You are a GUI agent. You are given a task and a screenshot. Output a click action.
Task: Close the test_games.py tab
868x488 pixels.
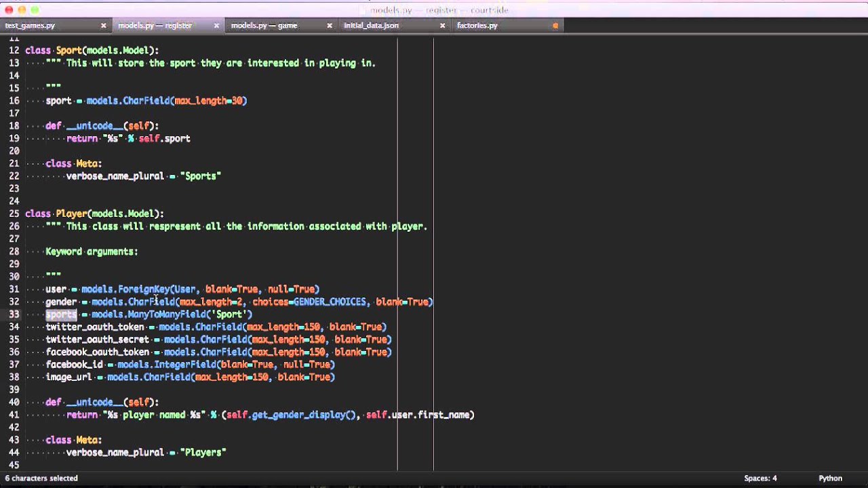pyautogui.click(x=104, y=26)
